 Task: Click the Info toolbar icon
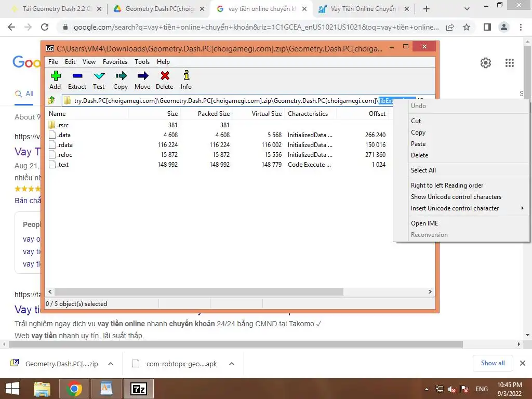pos(187,75)
